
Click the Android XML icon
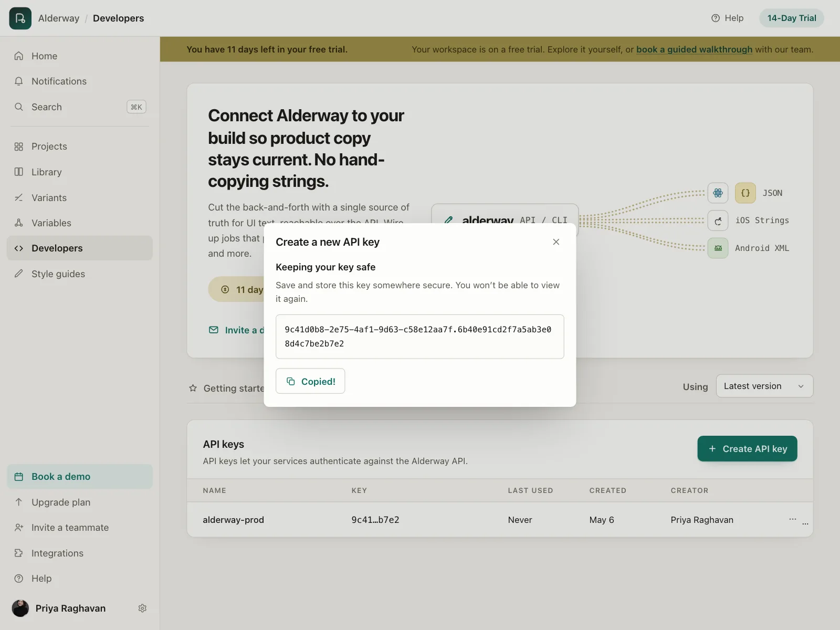[718, 248]
